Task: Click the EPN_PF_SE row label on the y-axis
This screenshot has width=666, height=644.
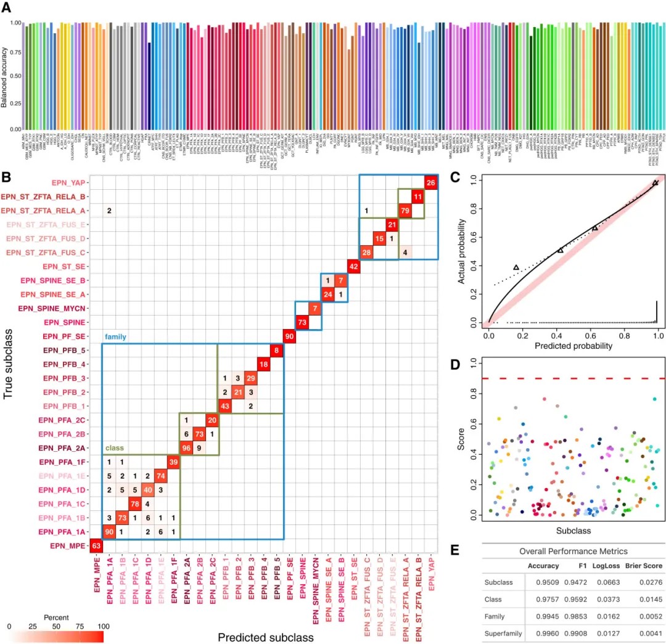Action: click(64, 336)
